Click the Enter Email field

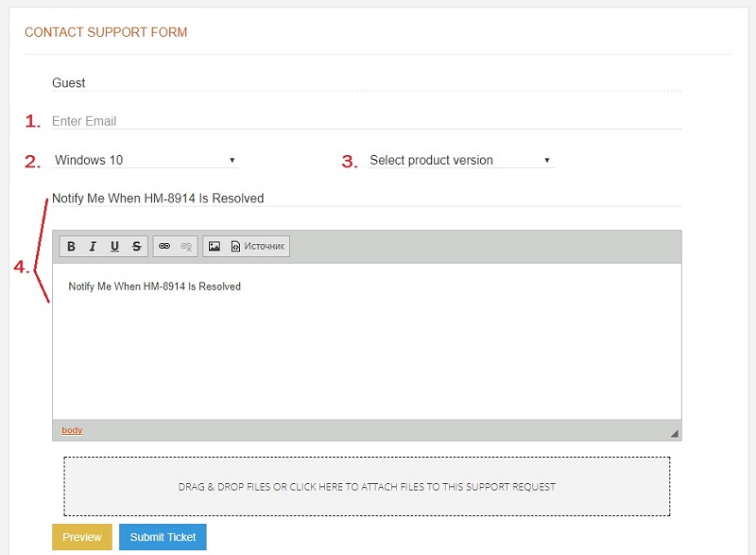coord(366,121)
